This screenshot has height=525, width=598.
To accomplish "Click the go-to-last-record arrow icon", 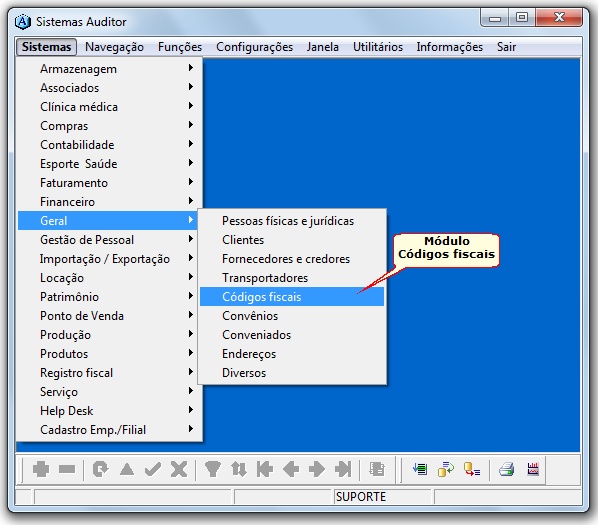I will pos(343,469).
